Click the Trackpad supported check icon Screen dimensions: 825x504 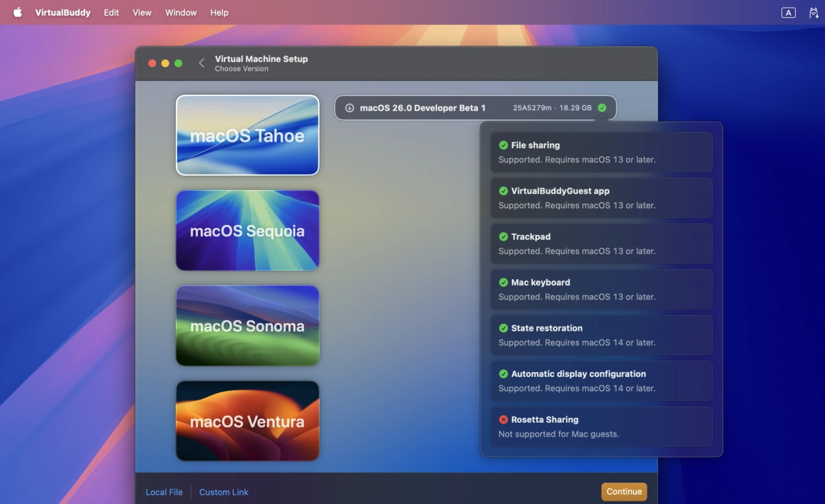[503, 237]
